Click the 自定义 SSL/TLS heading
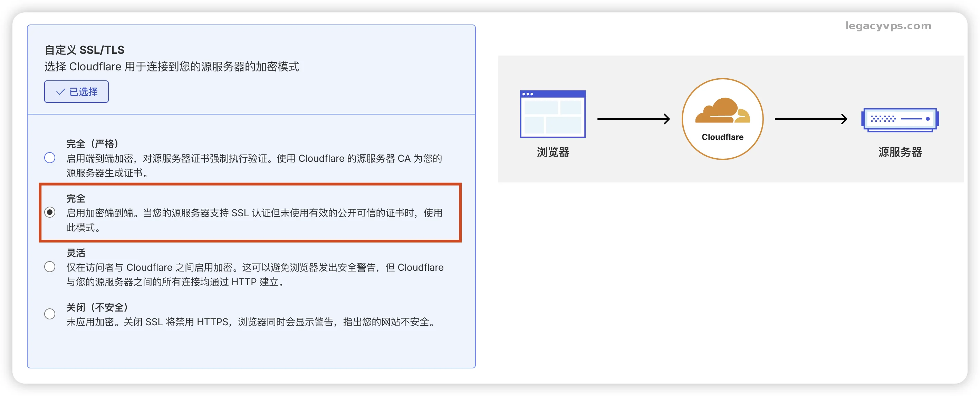Screen dimensions: 980x396 coord(85,50)
